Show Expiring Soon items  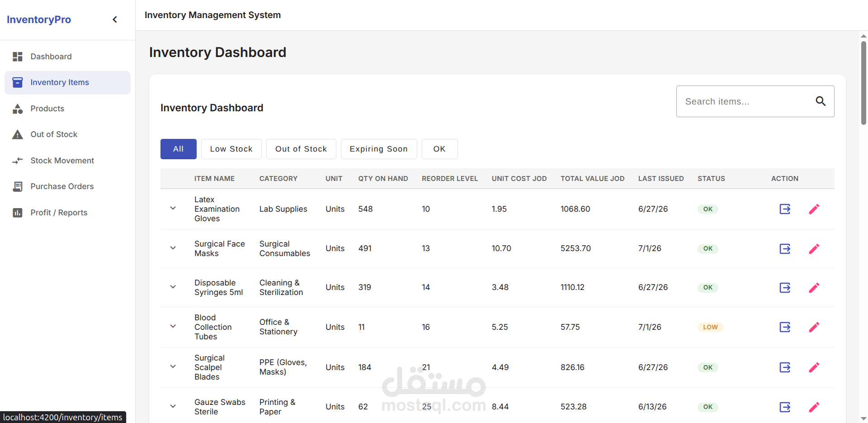point(379,149)
